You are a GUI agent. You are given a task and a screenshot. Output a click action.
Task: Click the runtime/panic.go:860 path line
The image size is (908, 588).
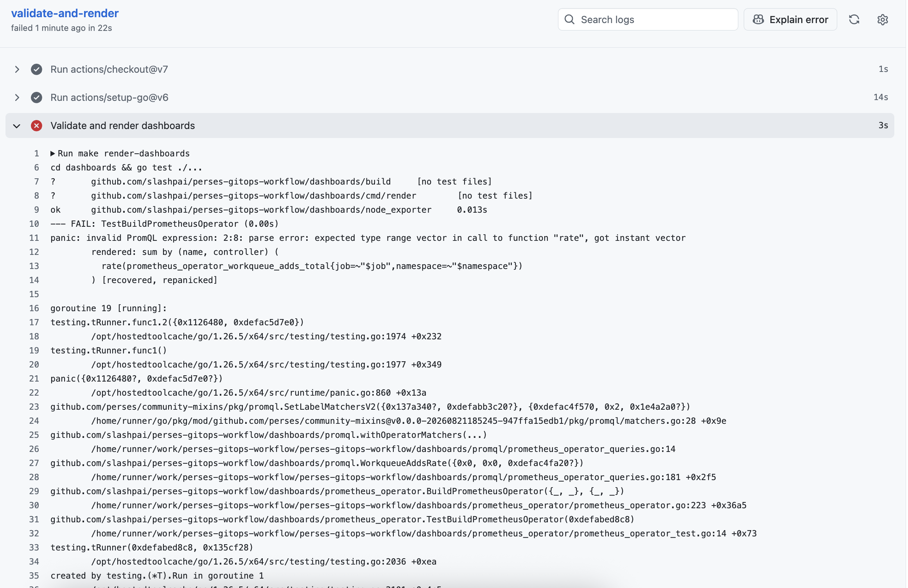click(258, 393)
